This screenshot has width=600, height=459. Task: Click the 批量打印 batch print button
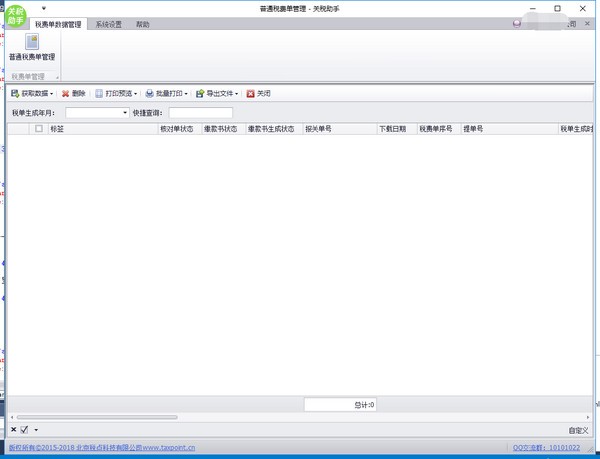click(x=166, y=93)
